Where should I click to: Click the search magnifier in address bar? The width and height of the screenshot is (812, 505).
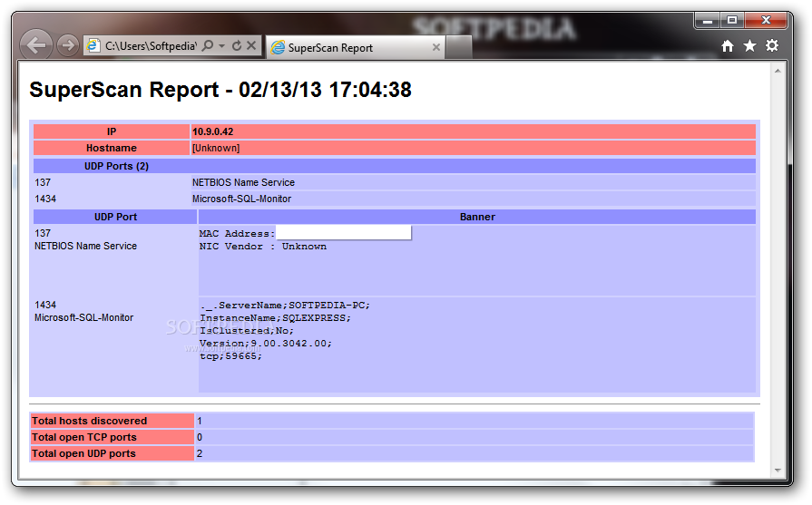click(208, 45)
